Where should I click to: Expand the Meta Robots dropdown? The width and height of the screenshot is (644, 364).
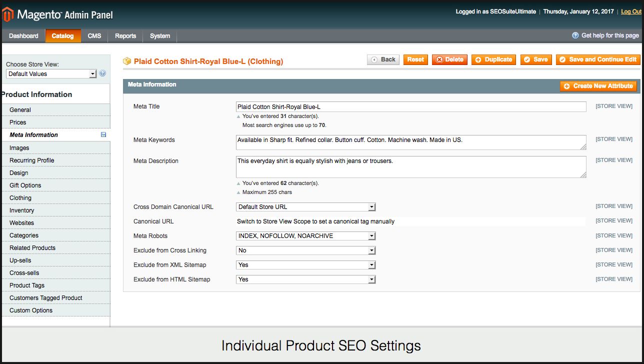click(x=305, y=236)
